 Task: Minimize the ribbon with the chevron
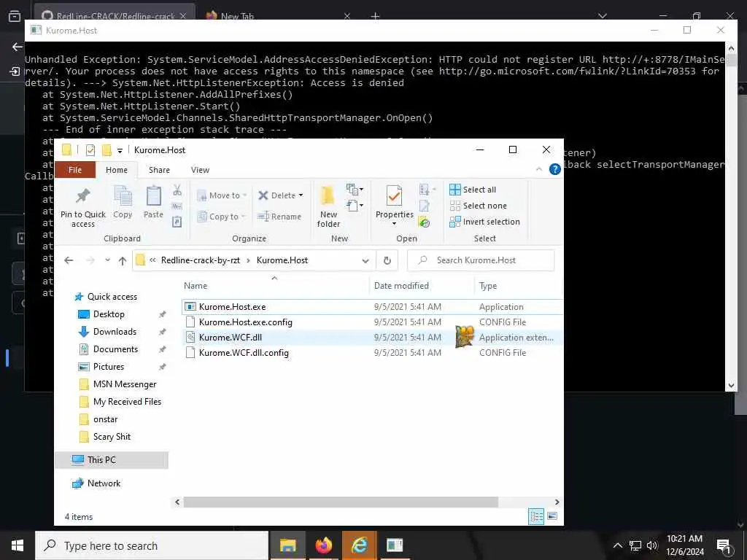pyautogui.click(x=539, y=169)
